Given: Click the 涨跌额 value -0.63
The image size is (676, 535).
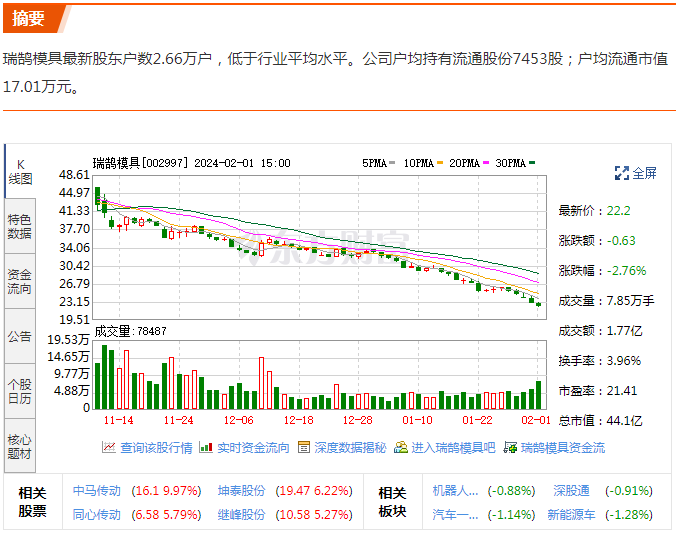Looking at the screenshot, I should (x=621, y=241).
